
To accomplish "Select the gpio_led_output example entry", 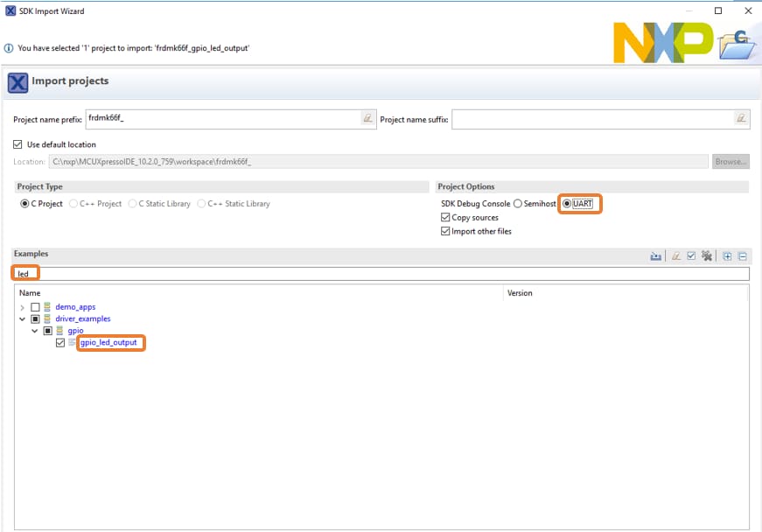I will [x=108, y=343].
